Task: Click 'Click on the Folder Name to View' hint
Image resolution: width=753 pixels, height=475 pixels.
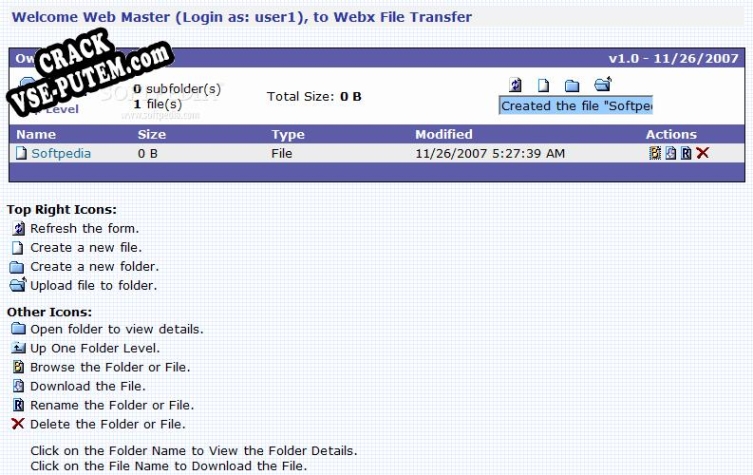Action: (x=194, y=451)
